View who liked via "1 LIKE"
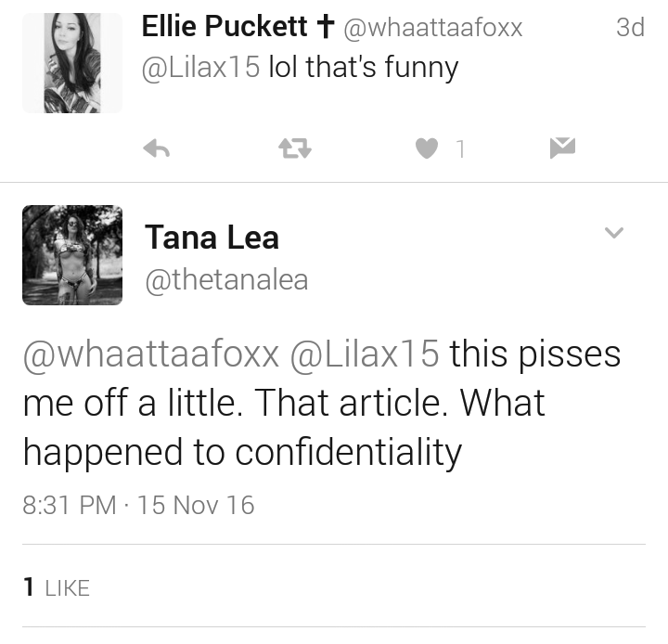668x644 pixels. coord(57,587)
